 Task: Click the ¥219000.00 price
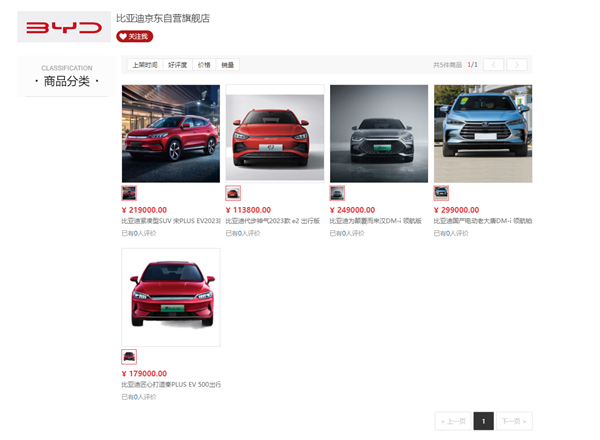tap(144, 210)
